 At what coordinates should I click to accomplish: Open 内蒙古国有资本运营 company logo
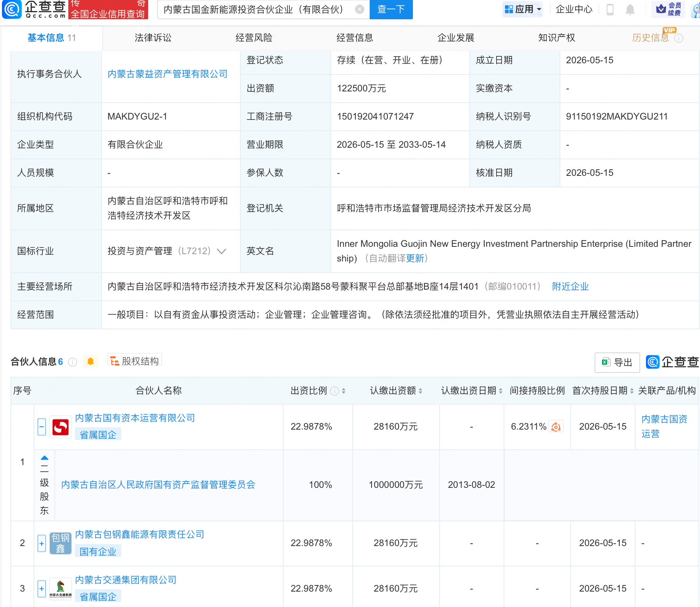(x=61, y=427)
